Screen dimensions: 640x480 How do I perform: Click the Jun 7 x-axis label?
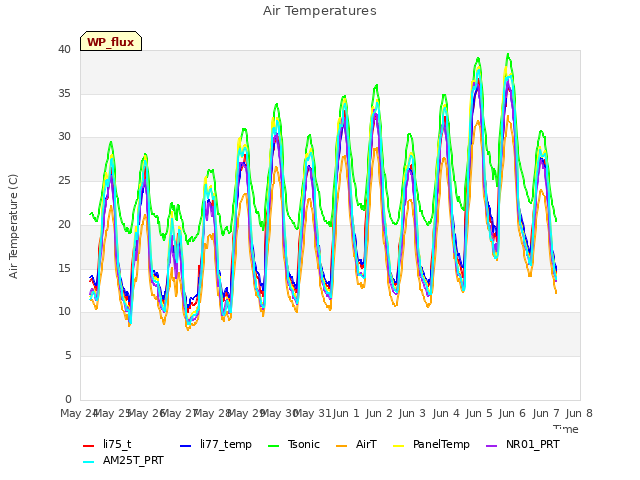click(x=546, y=413)
